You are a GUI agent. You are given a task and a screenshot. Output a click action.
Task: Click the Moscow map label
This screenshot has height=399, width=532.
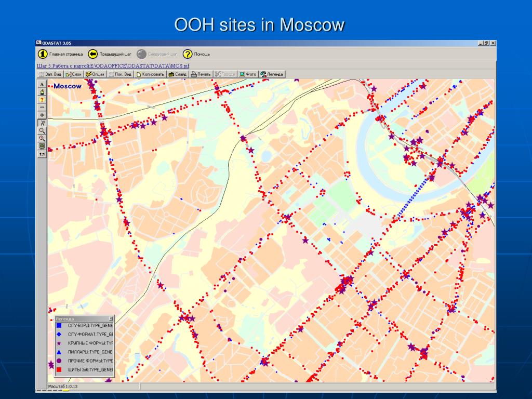(x=68, y=86)
